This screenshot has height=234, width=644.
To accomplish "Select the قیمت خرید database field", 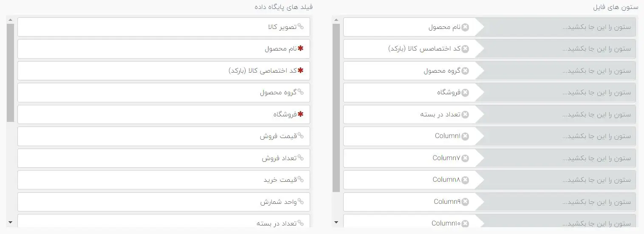I will [x=164, y=180].
